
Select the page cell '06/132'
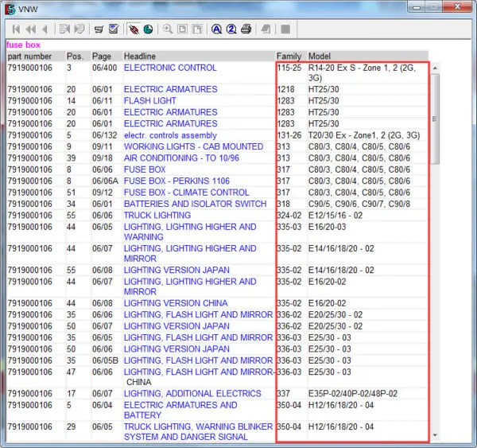coord(105,135)
